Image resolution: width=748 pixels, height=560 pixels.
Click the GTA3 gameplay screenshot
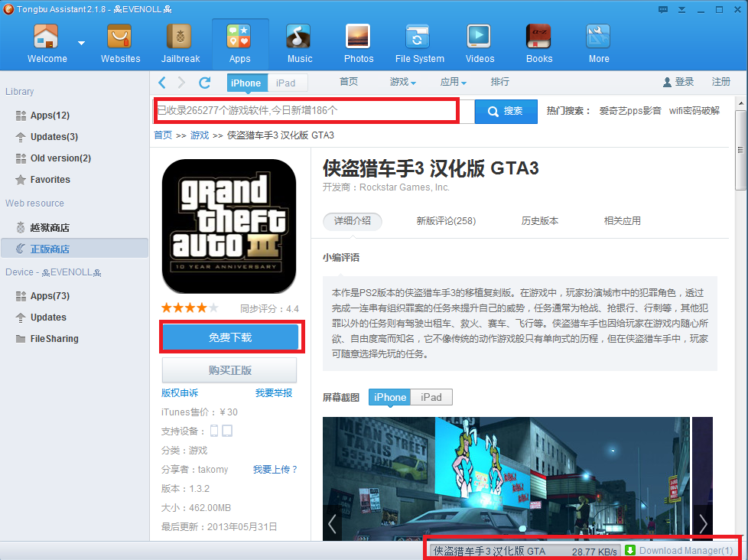pos(506,478)
